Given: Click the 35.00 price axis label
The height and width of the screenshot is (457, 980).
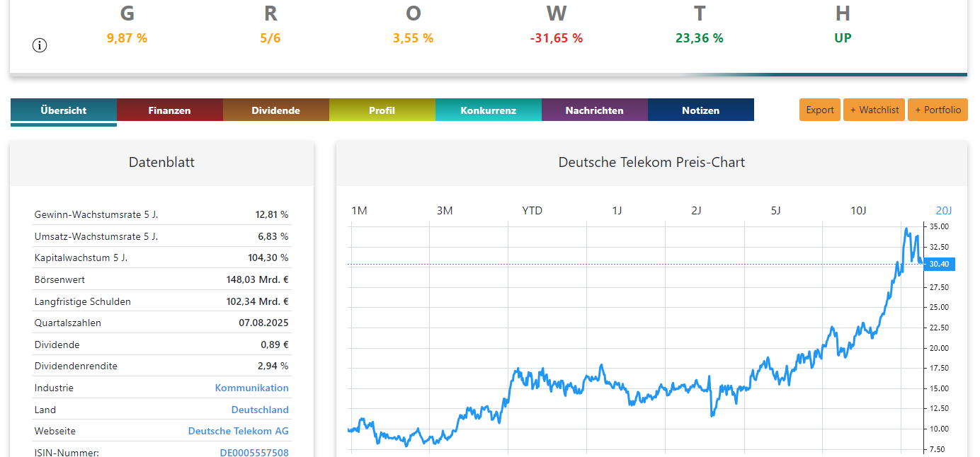Looking at the screenshot, I should coord(939,226).
